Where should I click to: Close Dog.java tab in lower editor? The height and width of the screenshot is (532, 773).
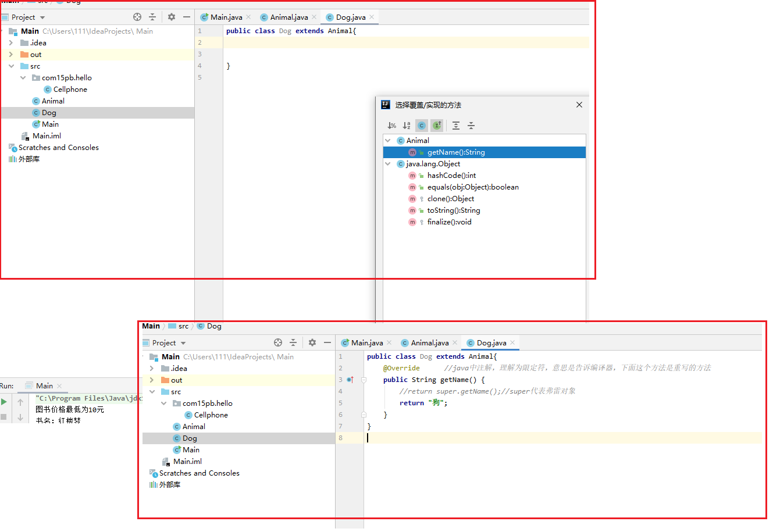pos(512,342)
